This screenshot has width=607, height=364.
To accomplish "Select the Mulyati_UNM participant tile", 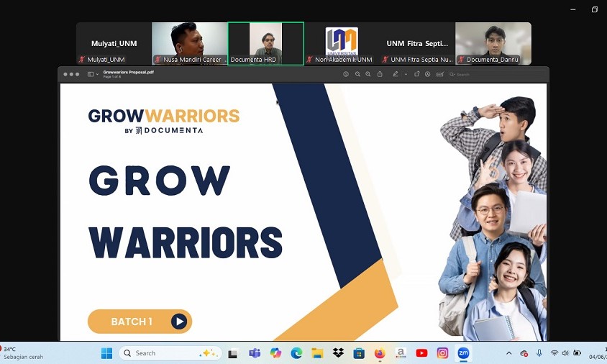I will (114, 43).
